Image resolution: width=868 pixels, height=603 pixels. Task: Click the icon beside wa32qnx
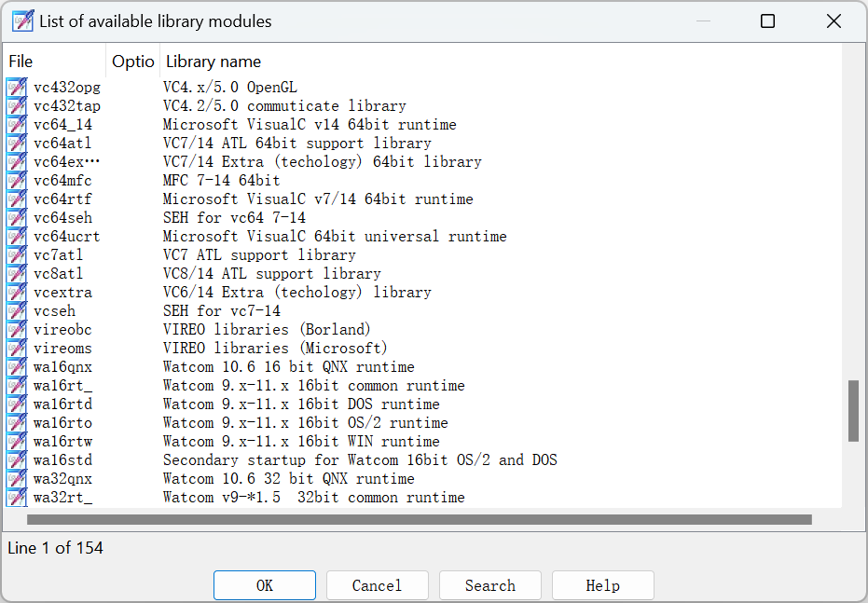point(17,478)
